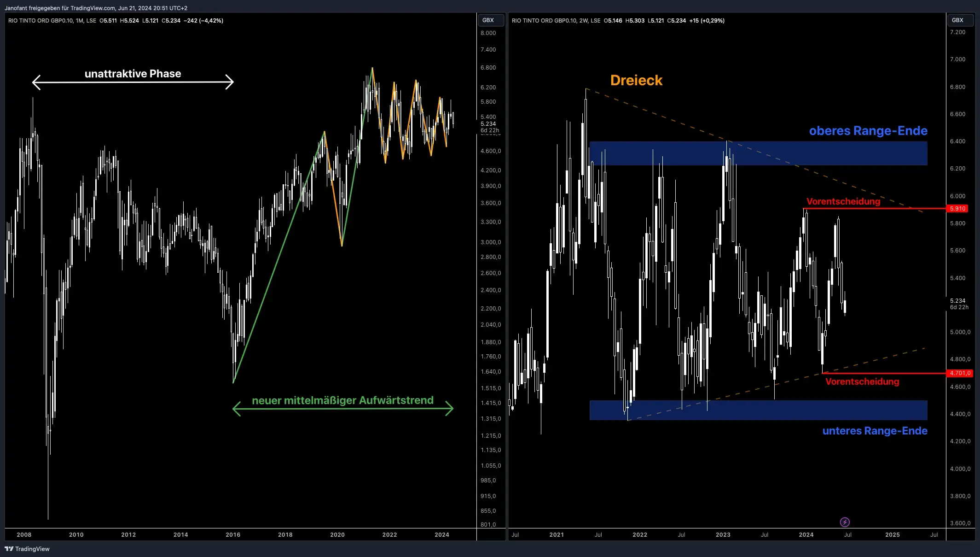Click the TradingView logo at the bottom left
The image size is (980, 557).
point(27,549)
